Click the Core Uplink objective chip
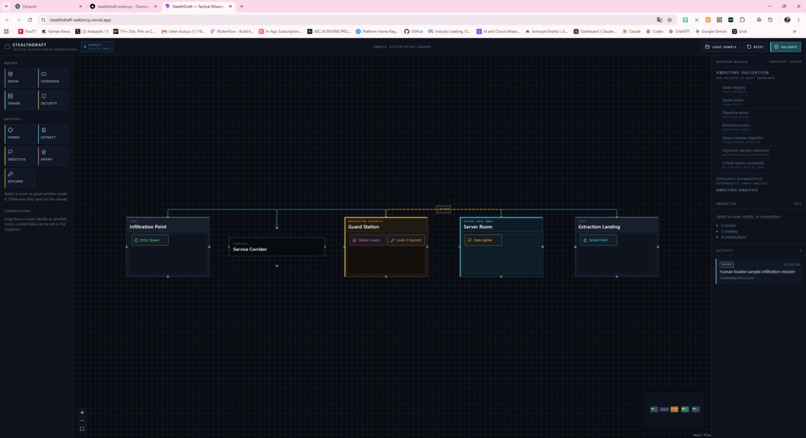 (x=483, y=240)
